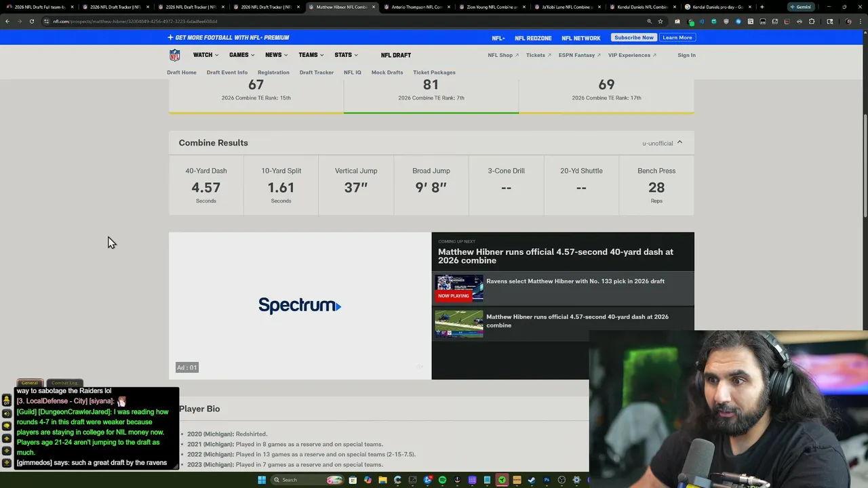Open NFL+ link in top banner

498,38
